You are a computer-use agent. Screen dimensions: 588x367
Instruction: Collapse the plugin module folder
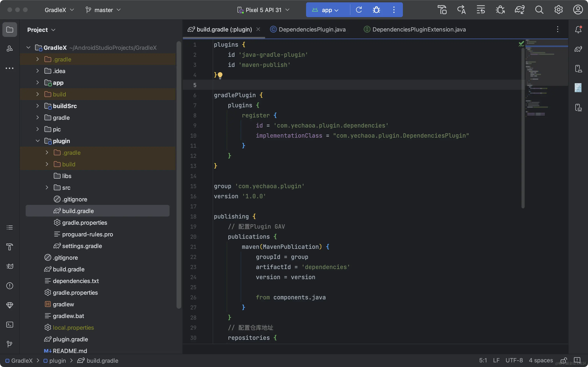[38, 141]
